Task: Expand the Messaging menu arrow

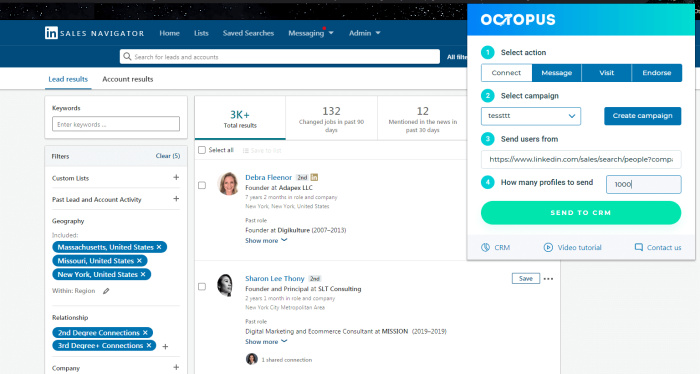Action: [x=331, y=33]
